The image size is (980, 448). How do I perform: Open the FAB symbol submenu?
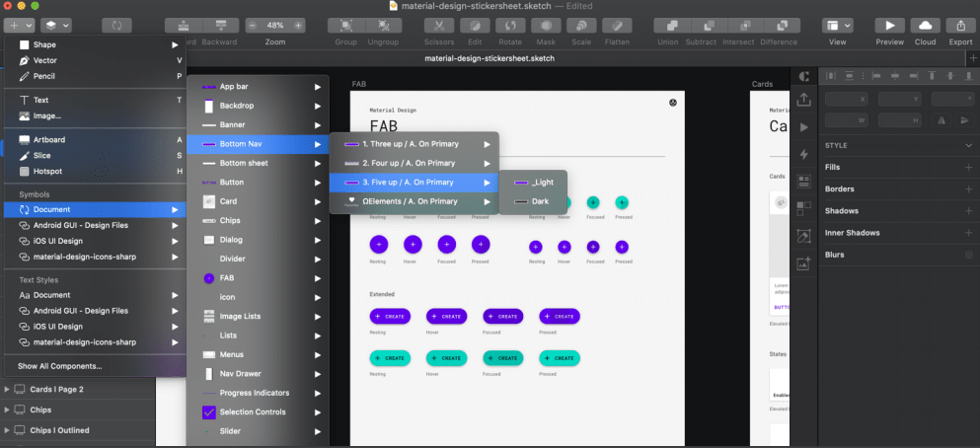tap(227, 278)
